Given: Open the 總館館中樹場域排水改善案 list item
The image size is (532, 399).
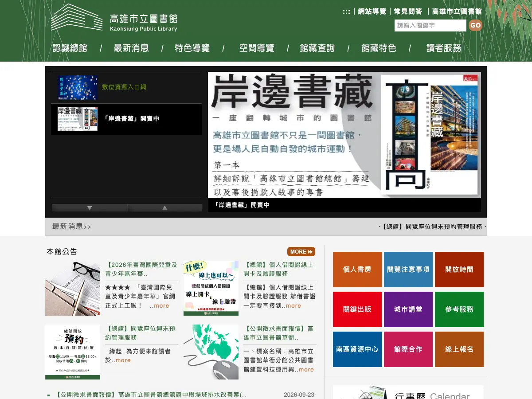Looking at the screenshot, I should coord(151,395).
